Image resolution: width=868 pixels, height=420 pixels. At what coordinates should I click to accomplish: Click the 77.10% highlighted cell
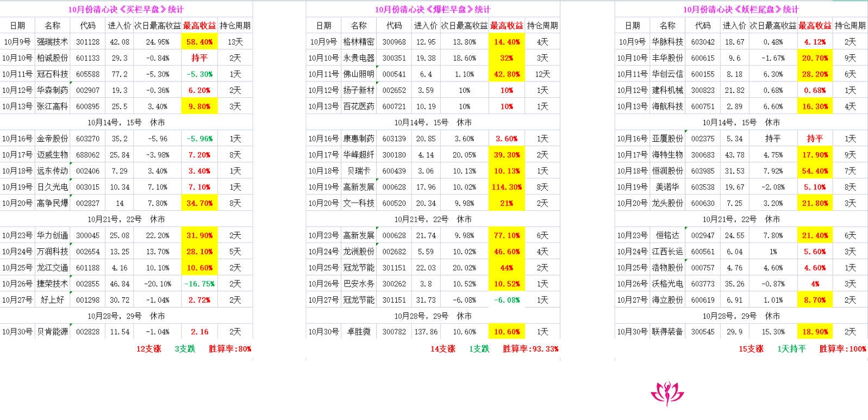click(x=507, y=235)
